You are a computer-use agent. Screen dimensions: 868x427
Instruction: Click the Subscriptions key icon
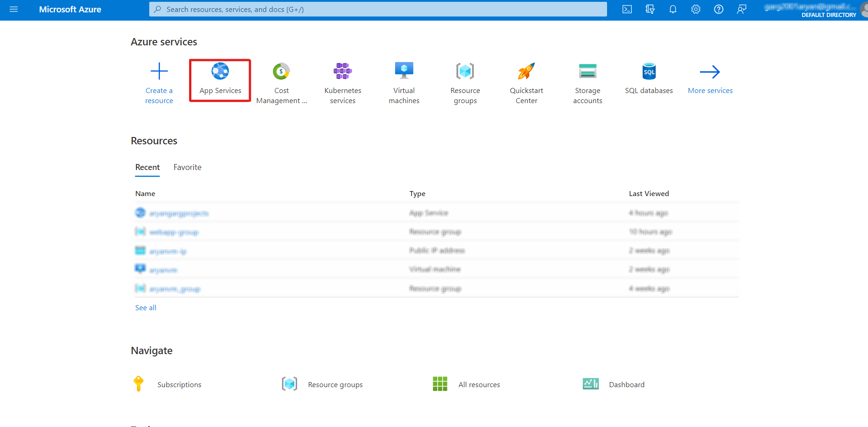click(x=138, y=384)
